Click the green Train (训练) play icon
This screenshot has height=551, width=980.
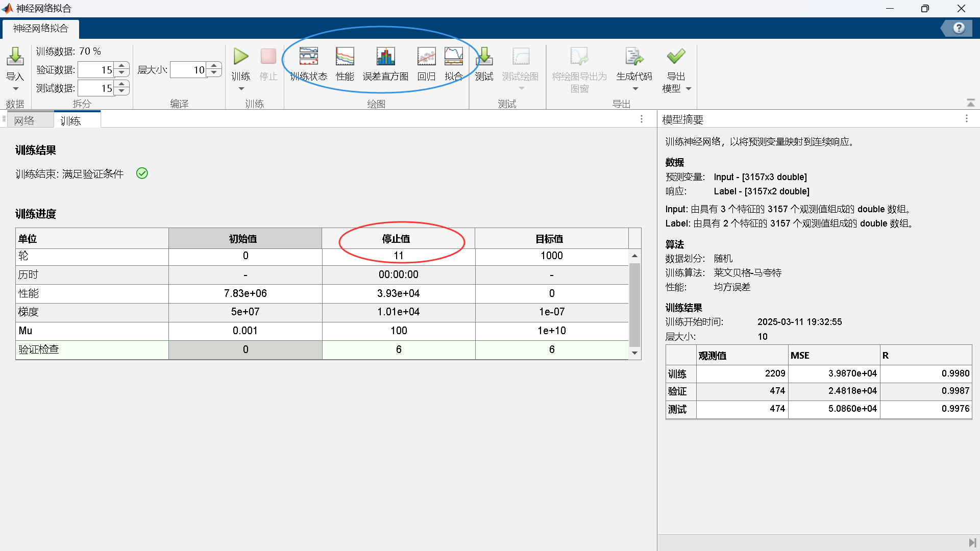click(x=241, y=57)
